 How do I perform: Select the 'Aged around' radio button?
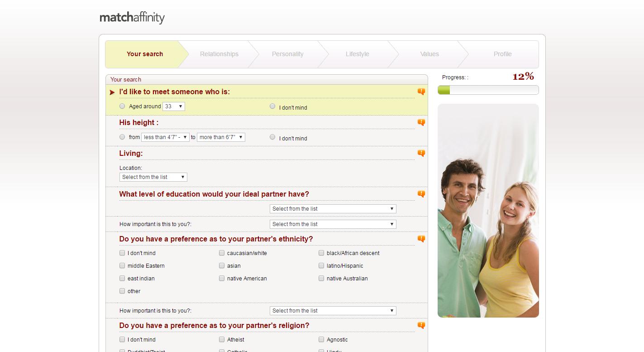click(x=122, y=106)
